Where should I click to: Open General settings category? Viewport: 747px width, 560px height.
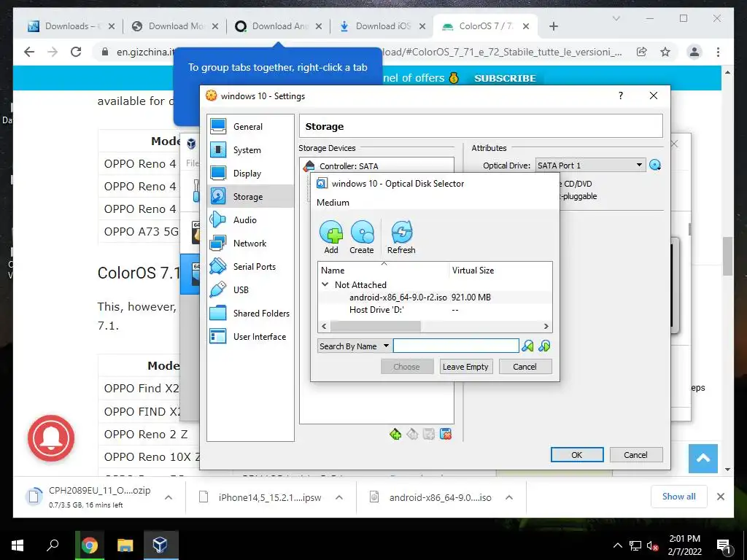[x=250, y=127]
